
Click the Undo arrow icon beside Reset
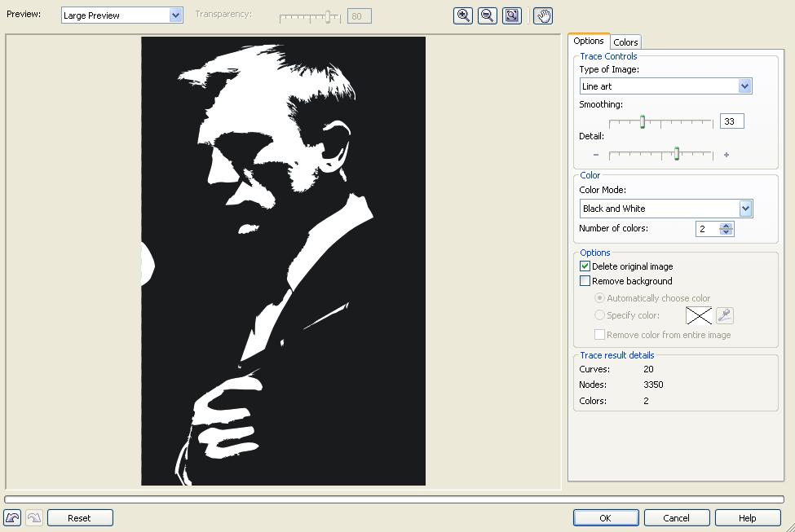13,518
